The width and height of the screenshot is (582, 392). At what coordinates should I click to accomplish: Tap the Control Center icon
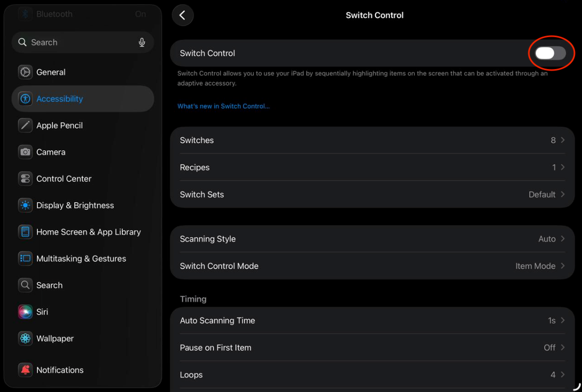pos(25,179)
